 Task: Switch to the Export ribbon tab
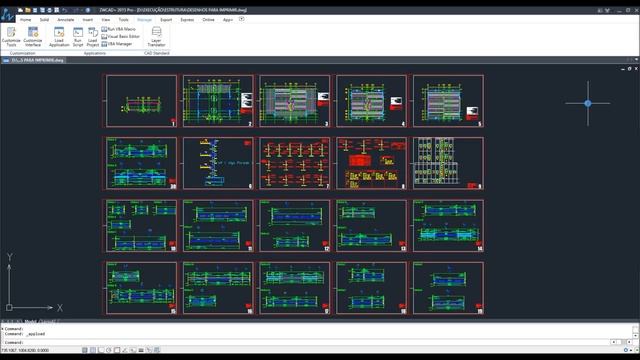coord(166,20)
